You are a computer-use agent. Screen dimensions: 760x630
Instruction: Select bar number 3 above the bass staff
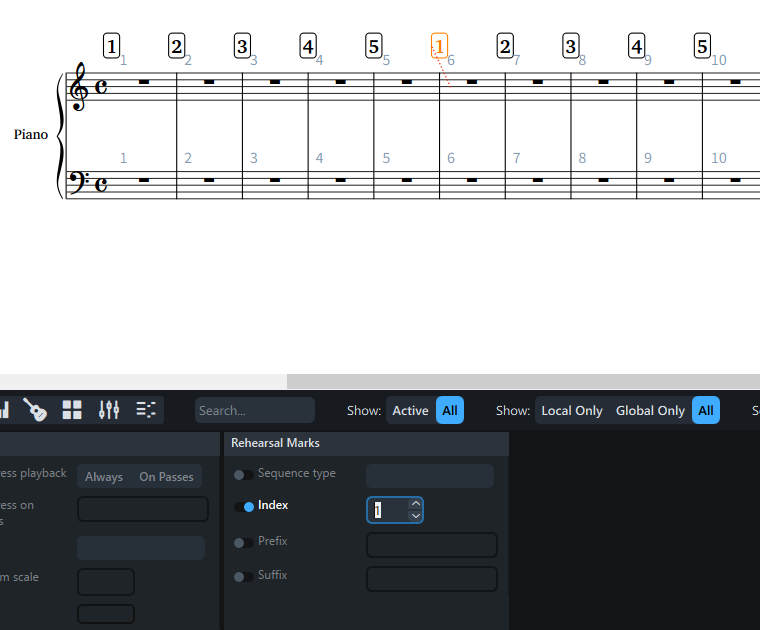coord(253,158)
